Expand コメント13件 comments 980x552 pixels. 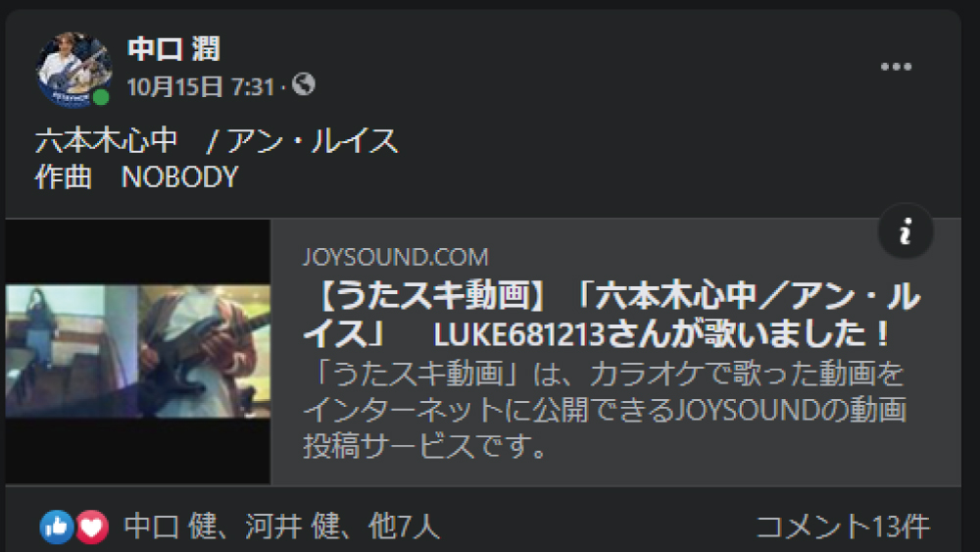[x=843, y=527]
